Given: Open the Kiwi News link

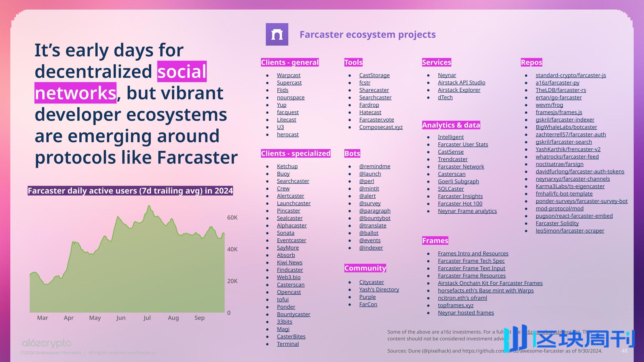Looking at the screenshot, I should click(290, 263).
